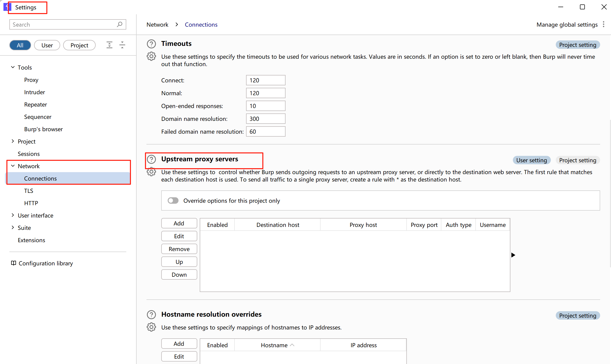Screen dimensions: 611x364
Task: Open the Configuration library link
Action: [x=46, y=263]
